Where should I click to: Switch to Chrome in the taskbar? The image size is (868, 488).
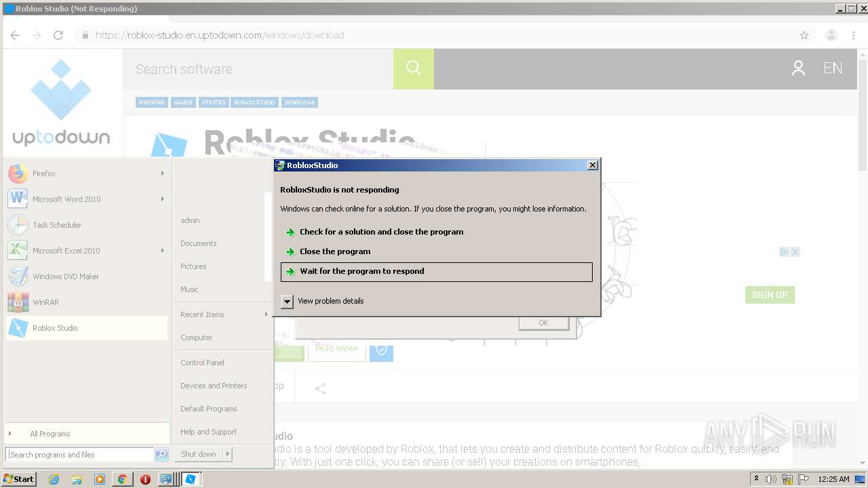(x=122, y=479)
